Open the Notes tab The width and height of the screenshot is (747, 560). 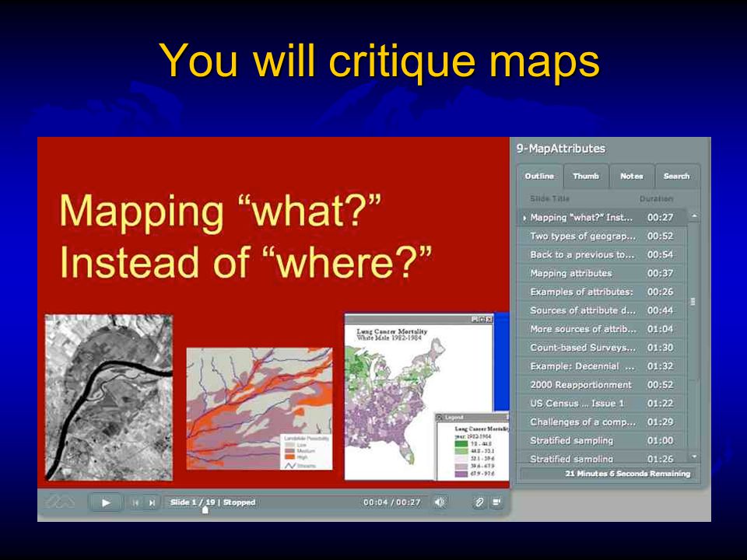(x=632, y=177)
